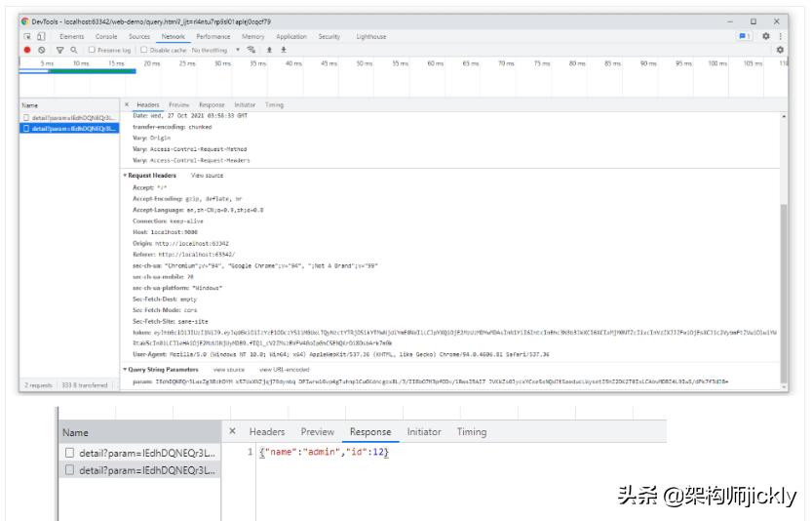
Task: Switch to the Application tab
Action: 291,37
